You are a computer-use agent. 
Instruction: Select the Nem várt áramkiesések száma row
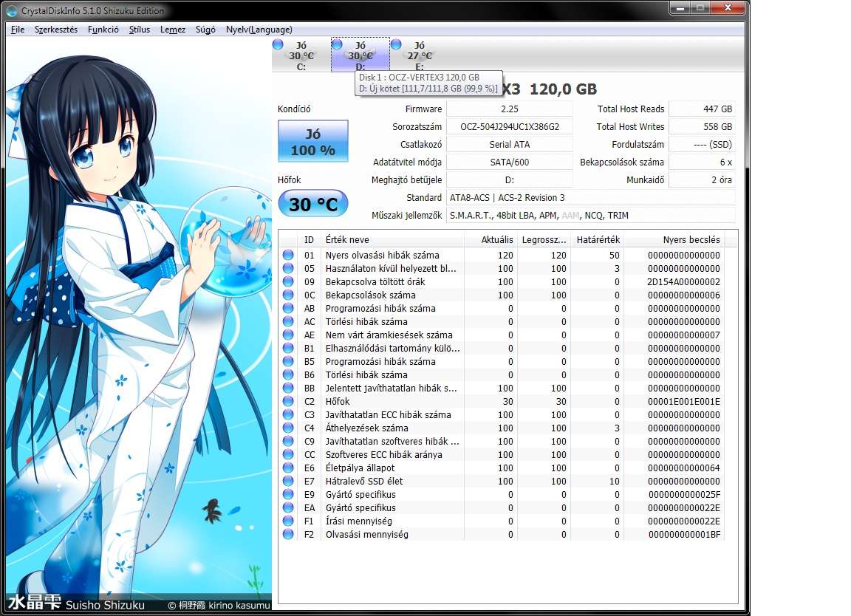coord(502,335)
